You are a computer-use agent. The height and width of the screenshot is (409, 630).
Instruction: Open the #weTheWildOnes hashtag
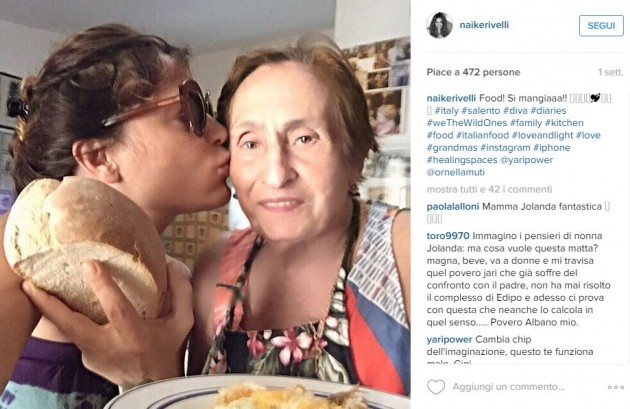(467, 123)
